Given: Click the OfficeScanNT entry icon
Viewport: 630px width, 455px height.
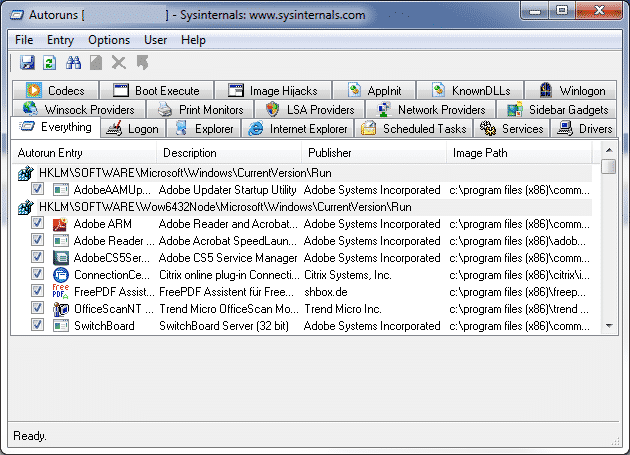Looking at the screenshot, I should (61, 309).
